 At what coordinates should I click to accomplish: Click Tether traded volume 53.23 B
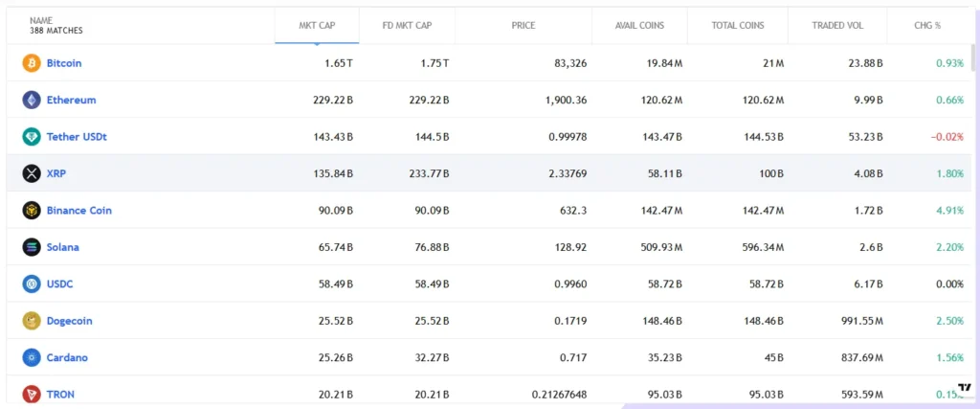pyautogui.click(x=864, y=136)
